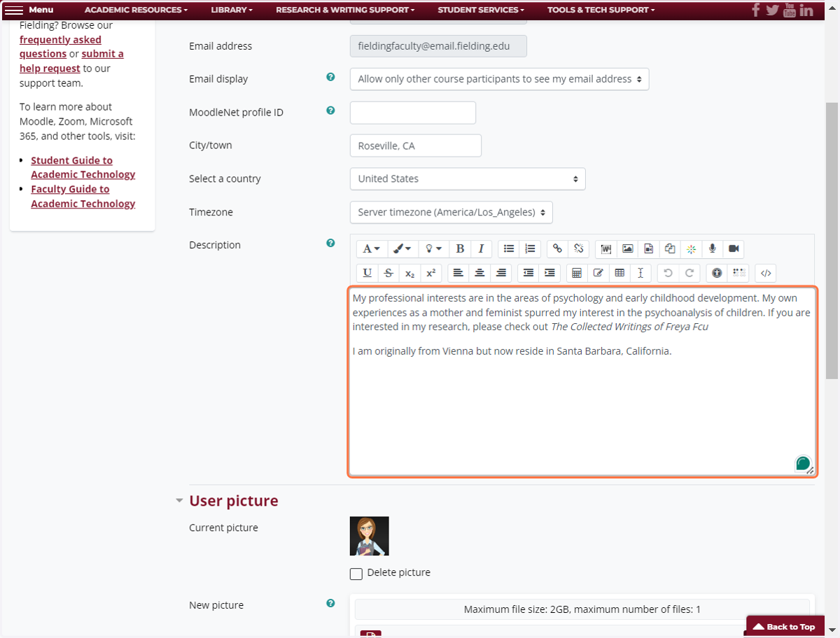Toggle bold formatting
Viewport: 840px width, 638px height.
point(460,249)
